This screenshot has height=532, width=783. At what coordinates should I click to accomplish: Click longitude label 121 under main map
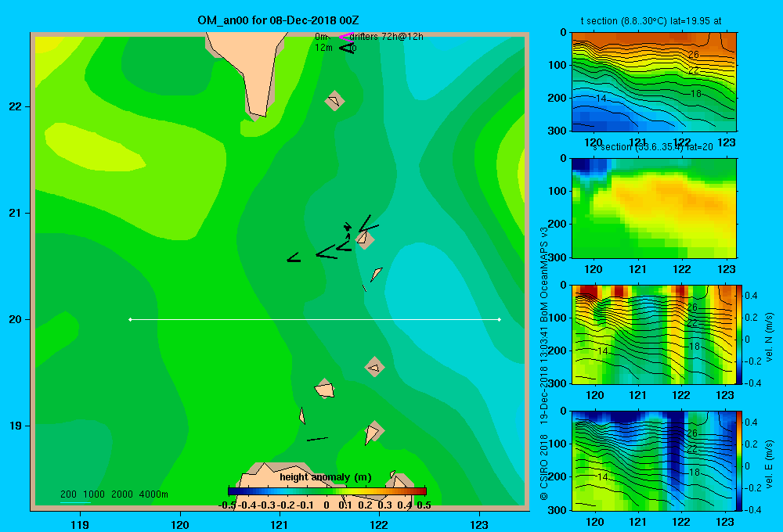[280, 525]
